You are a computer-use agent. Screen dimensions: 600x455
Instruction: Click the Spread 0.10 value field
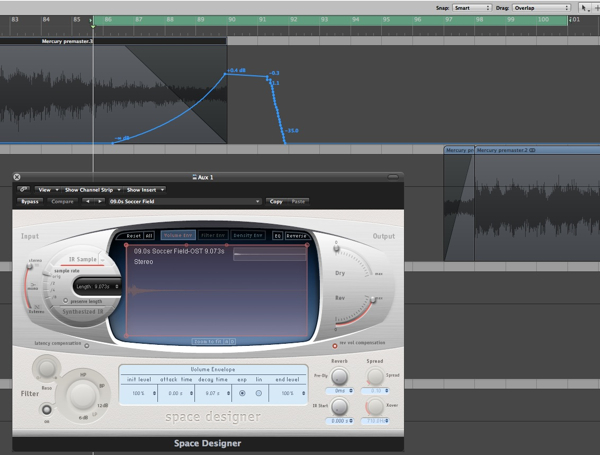click(375, 391)
